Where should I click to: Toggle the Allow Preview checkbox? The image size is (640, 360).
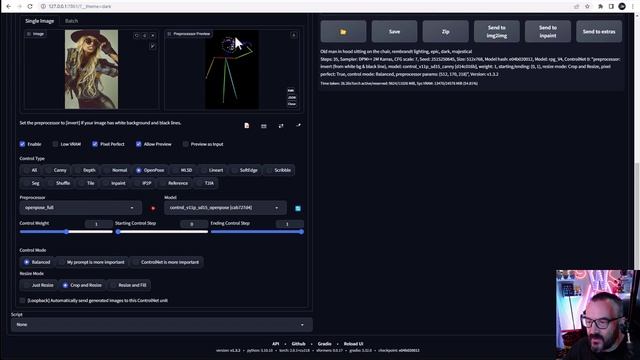coord(139,144)
